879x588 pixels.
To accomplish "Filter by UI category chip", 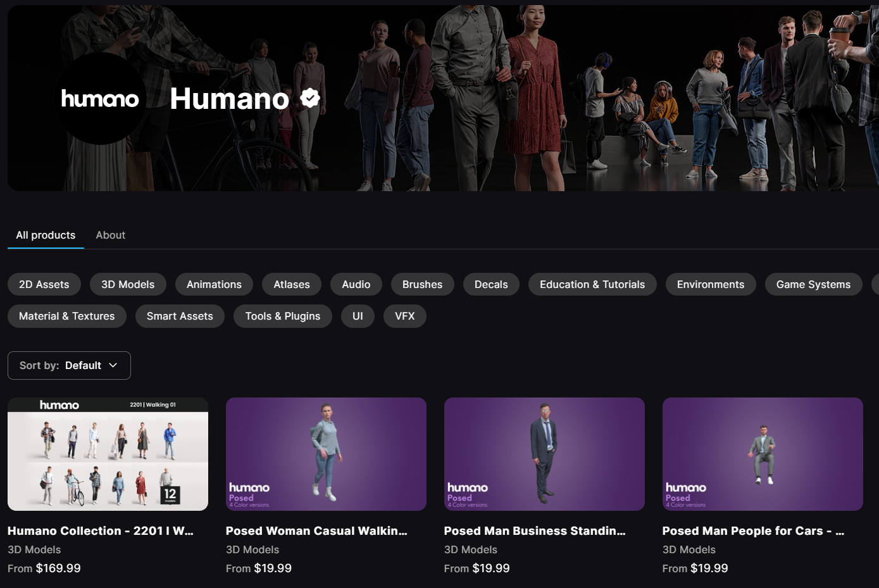I will point(358,316).
